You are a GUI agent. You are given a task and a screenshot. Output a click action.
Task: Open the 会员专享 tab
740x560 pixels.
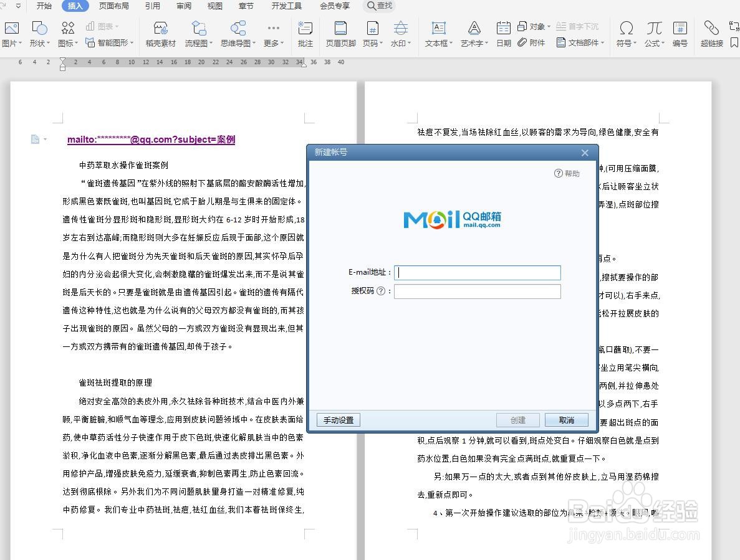335,6
